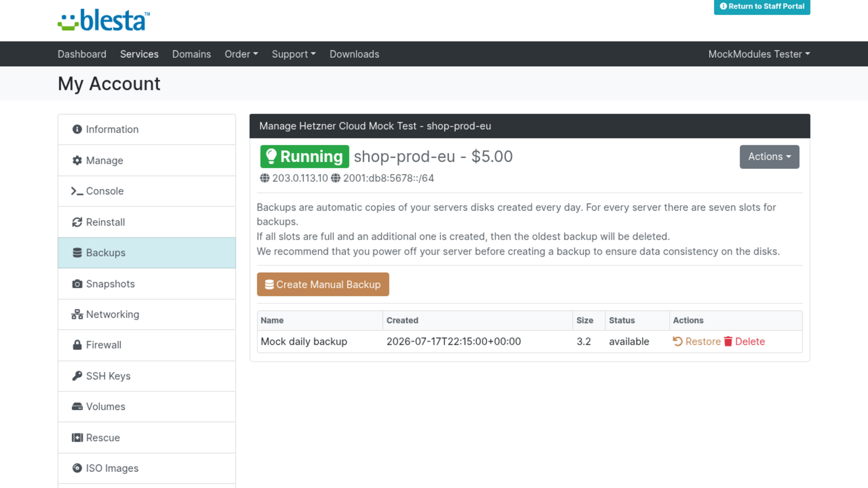The height and width of the screenshot is (488, 868).
Task: Click the created date 2026-07-17T22:15:00+00:00
Action: coord(453,342)
